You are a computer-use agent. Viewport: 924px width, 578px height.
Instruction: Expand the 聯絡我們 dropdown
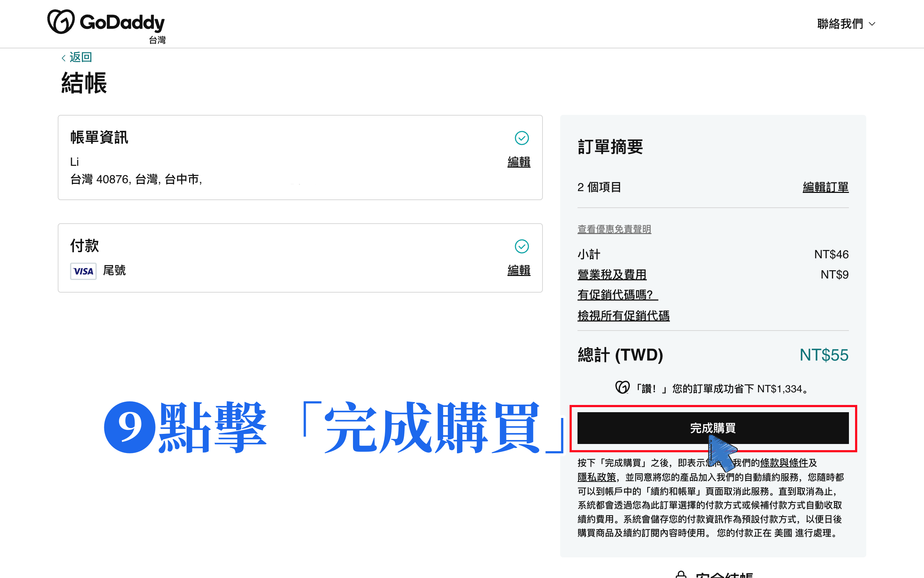coord(846,24)
